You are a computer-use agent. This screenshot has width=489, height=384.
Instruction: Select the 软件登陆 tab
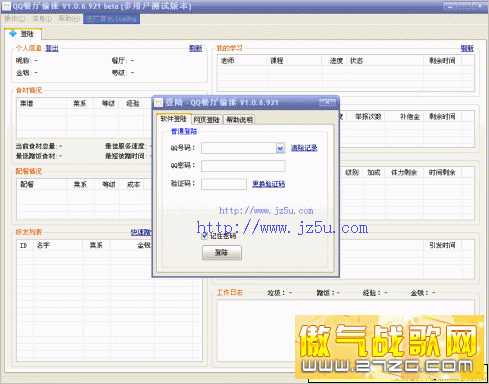(x=173, y=119)
